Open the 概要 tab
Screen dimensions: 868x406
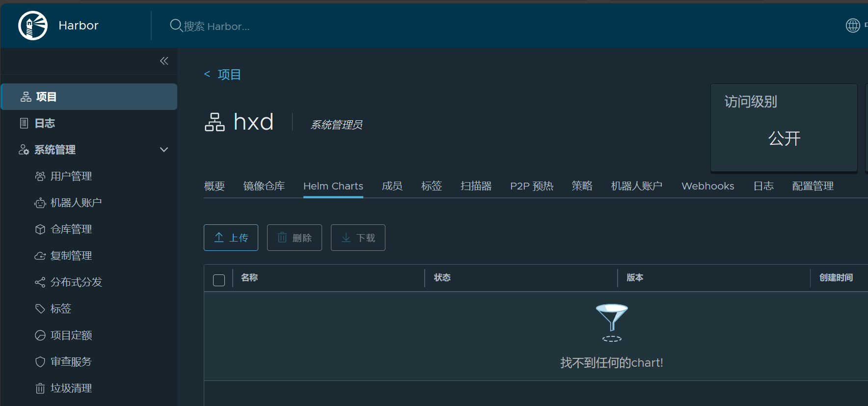pos(215,186)
